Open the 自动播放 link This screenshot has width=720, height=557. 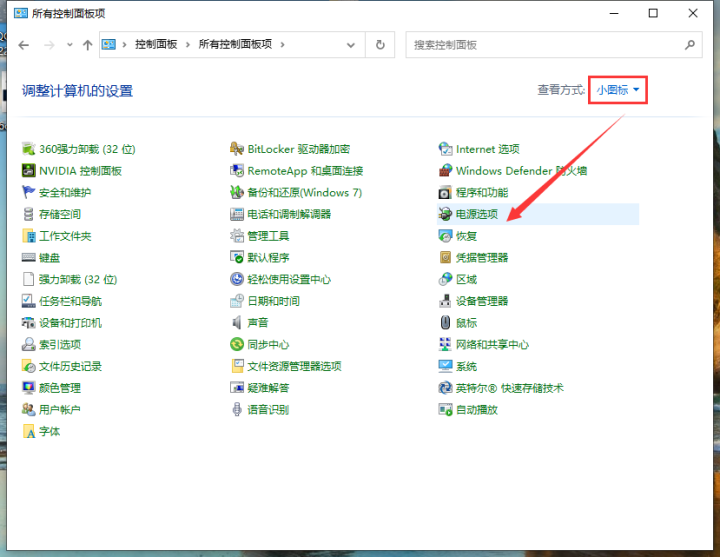[x=477, y=409]
